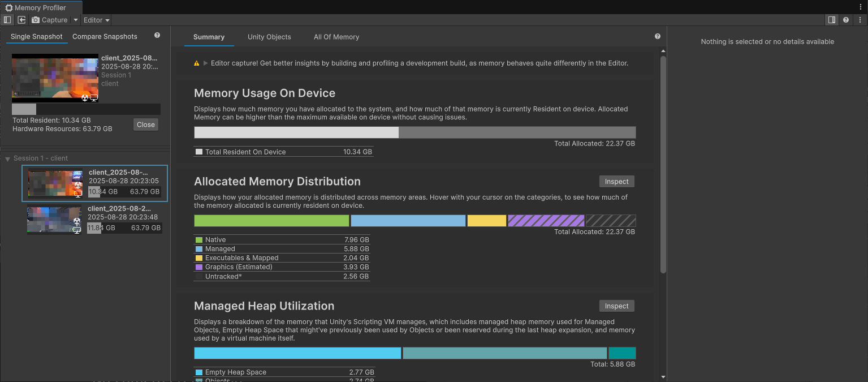Open the window tab kebab menu

pos(861,6)
